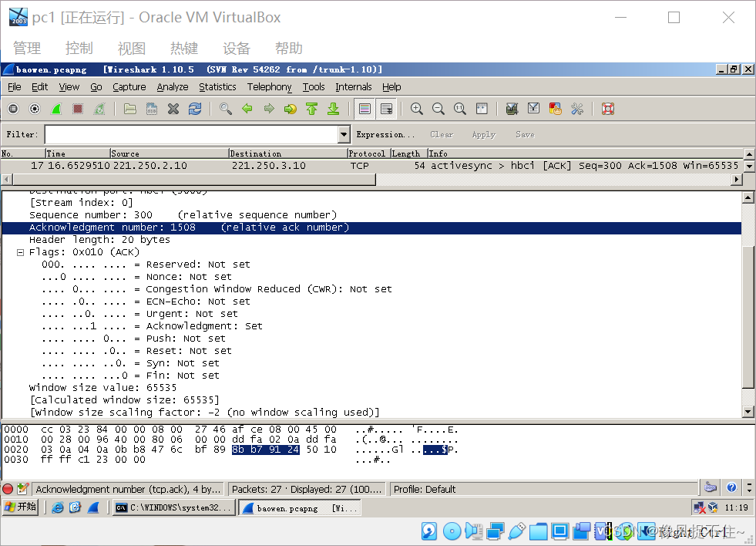The width and height of the screenshot is (756, 546).
Task: Reset zoom to normal size 1:1
Action: tap(460, 109)
